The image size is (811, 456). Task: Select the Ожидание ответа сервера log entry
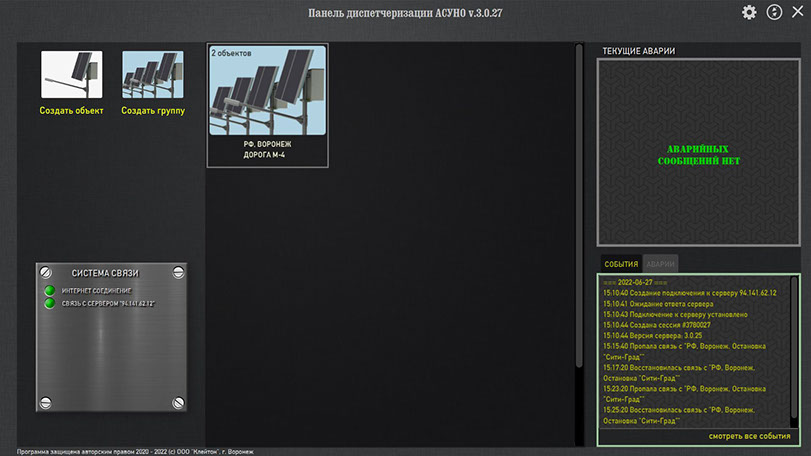coord(657,303)
